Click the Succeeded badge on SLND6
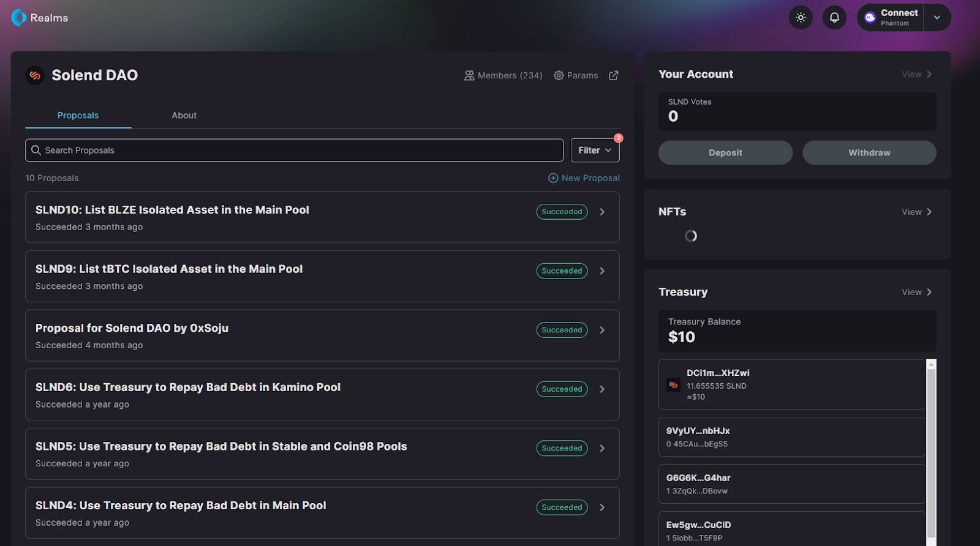The height and width of the screenshot is (546, 980). [x=562, y=389]
